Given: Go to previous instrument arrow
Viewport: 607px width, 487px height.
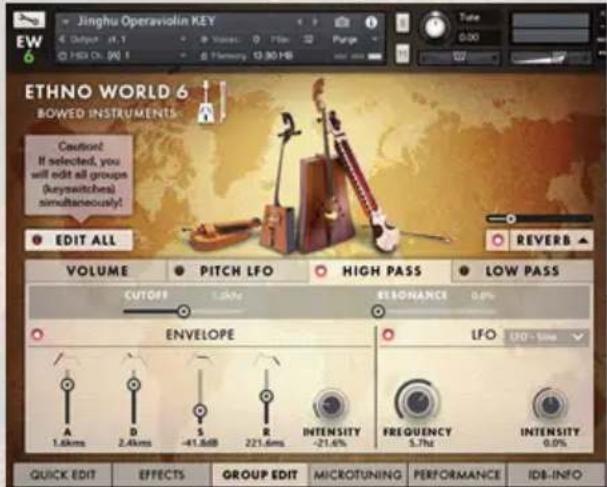Looking at the screenshot, I should (x=300, y=22).
